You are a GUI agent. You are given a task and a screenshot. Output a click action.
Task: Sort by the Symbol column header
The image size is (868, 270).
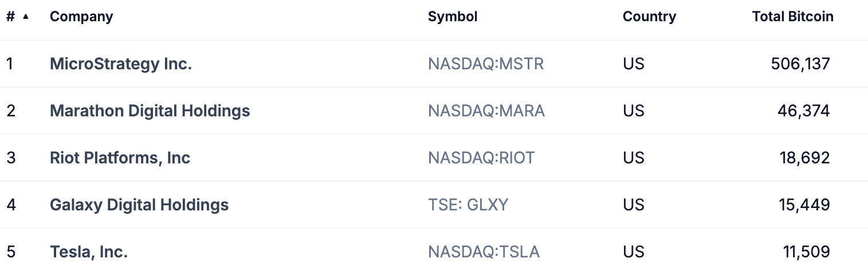tap(453, 17)
